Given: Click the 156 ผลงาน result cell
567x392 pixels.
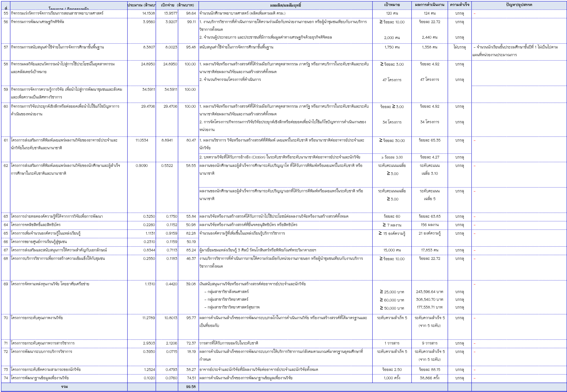Looking at the screenshot, I should (x=429, y=225).
